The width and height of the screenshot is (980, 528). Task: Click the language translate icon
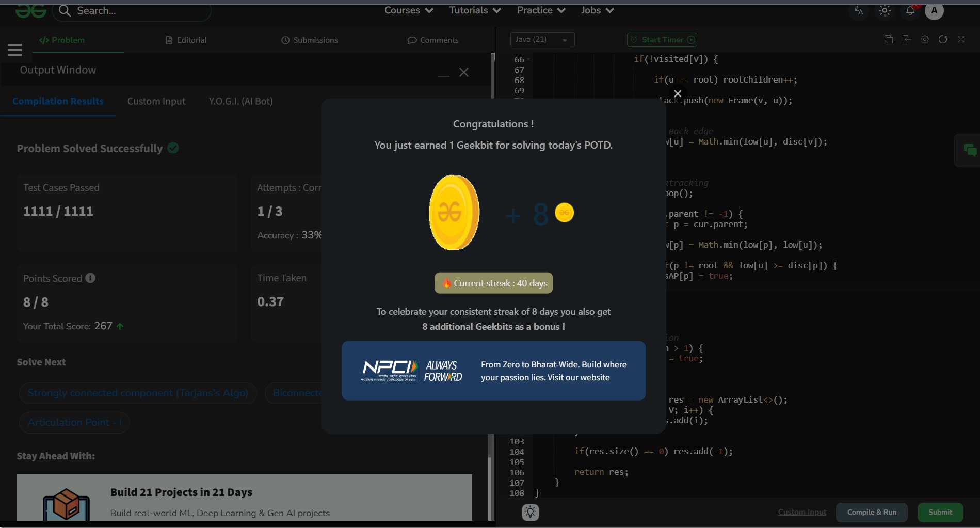859,11
